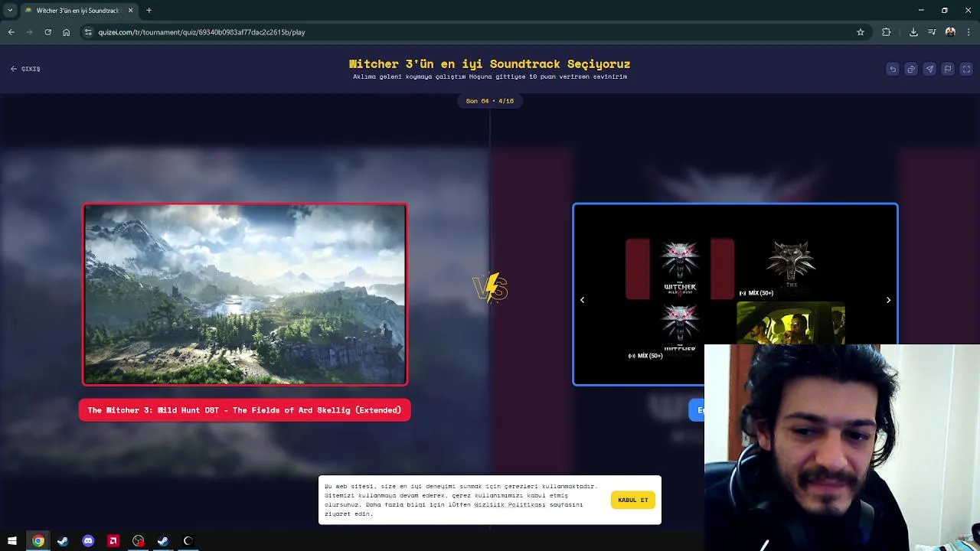
Task: Open the AMD software taskbar icon
Action: pyautogui.click(x=113, y=541)
